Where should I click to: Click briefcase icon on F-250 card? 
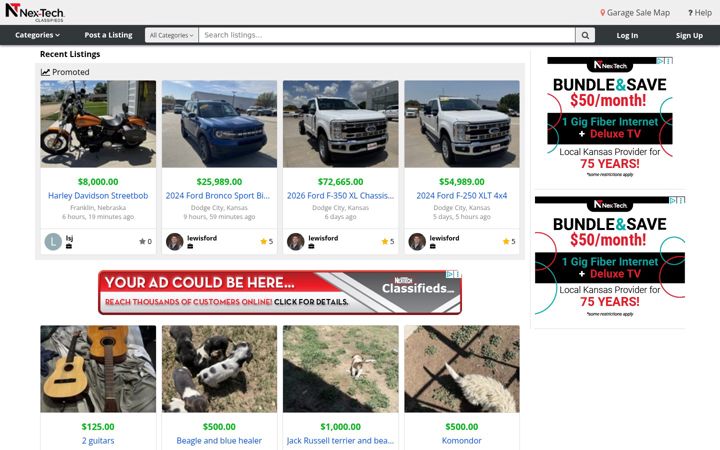pyautogui.click(x=433, y=247)
